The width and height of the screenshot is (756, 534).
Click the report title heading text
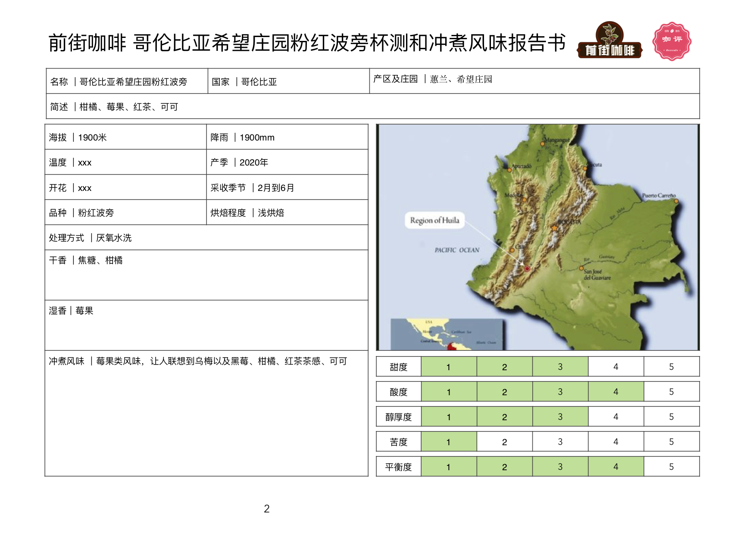tap(307, 43)
